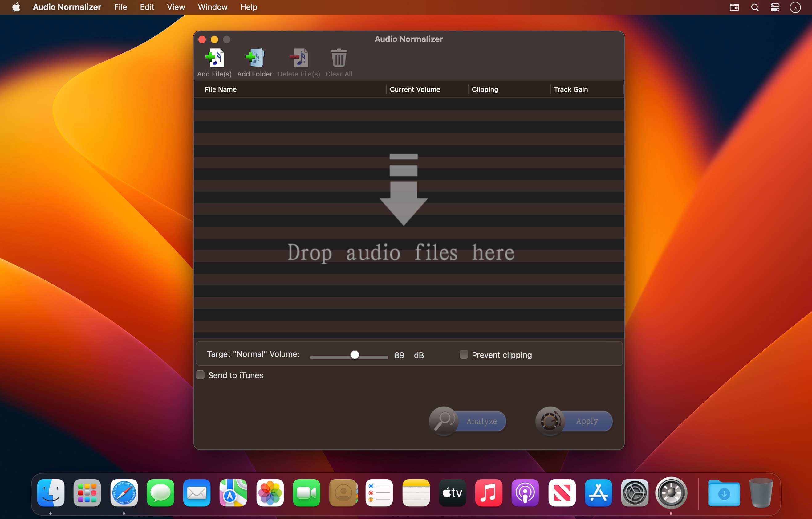Click the keyboard input menu bar icon
This screenshot has height=519, width=812.
pyautogui.click(x=734, y=7)
